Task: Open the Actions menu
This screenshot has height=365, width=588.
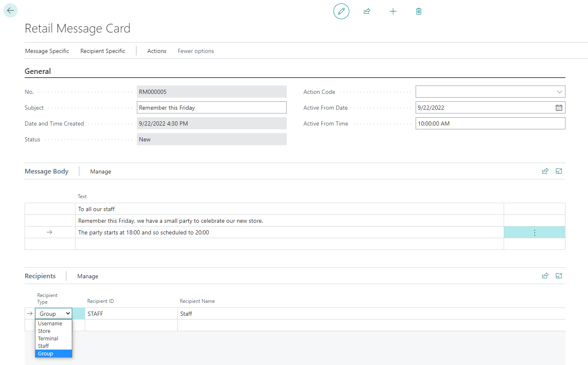Action: (x=156, y=51)
